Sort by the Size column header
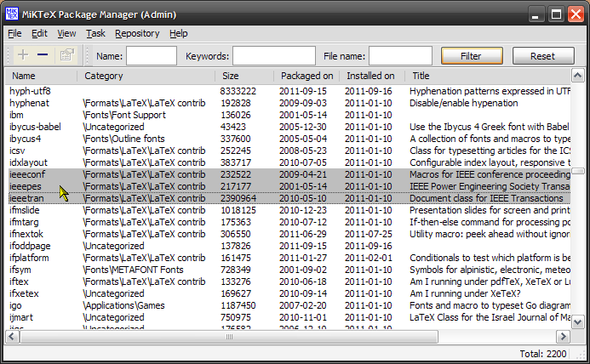590x364 pixels. coord(244,76)
